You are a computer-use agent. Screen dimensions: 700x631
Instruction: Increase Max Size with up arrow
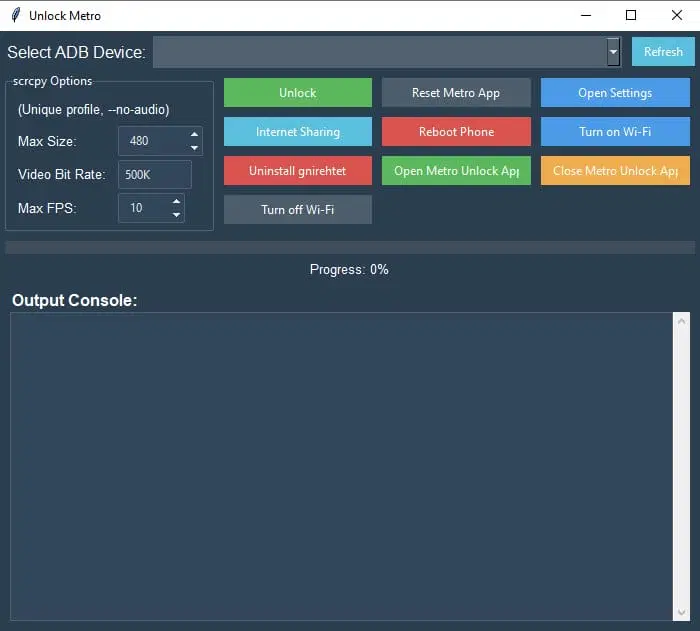[x=194, y=135]
